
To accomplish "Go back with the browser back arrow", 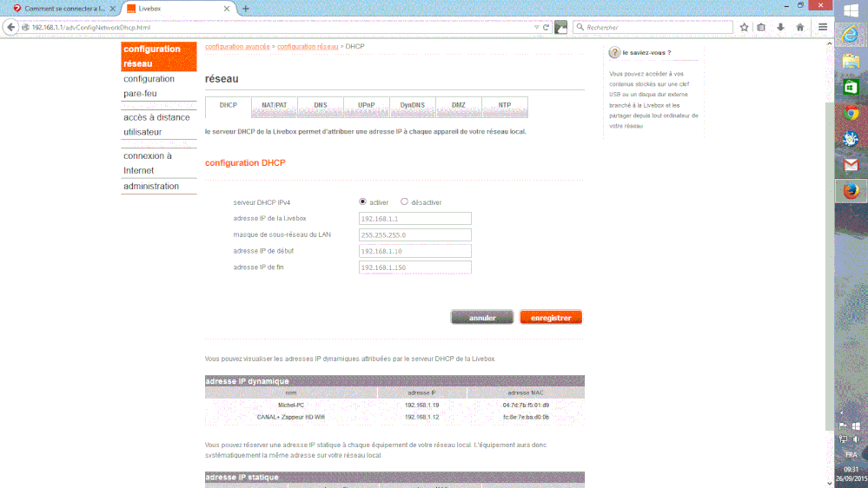I will 11,27.
